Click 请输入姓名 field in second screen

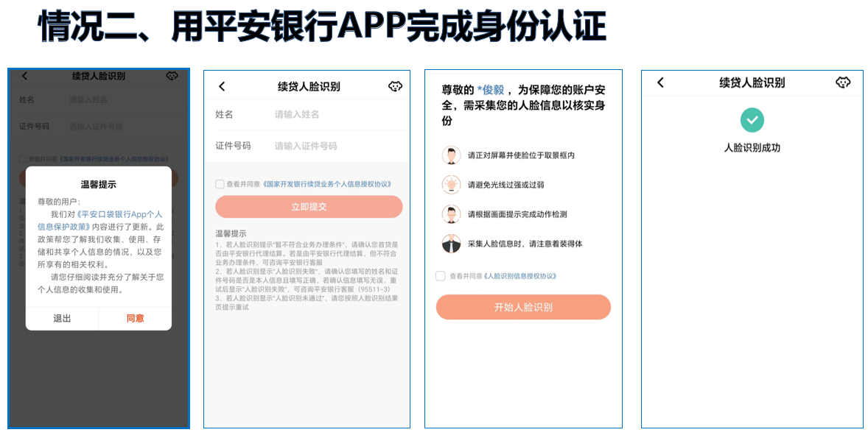tap(297, 115)
